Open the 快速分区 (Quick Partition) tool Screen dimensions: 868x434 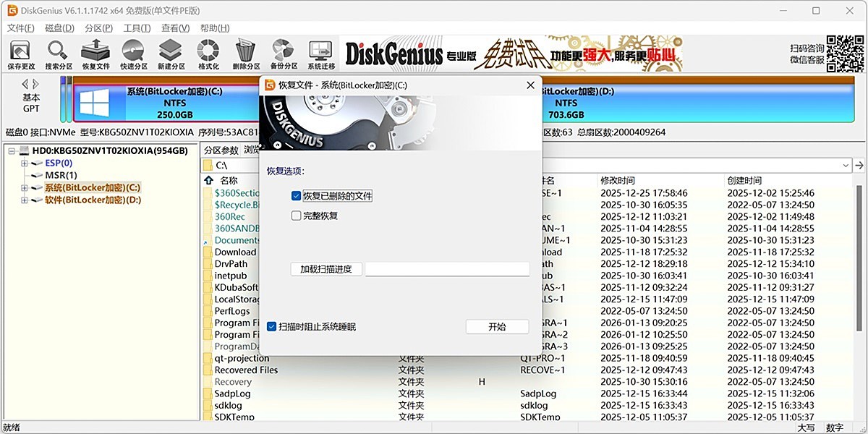click(x=132, y=52)
